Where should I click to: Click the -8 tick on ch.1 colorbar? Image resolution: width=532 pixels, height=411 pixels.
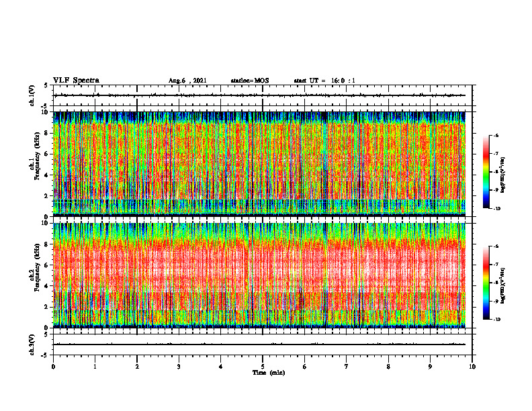click(x=496, y=172)
